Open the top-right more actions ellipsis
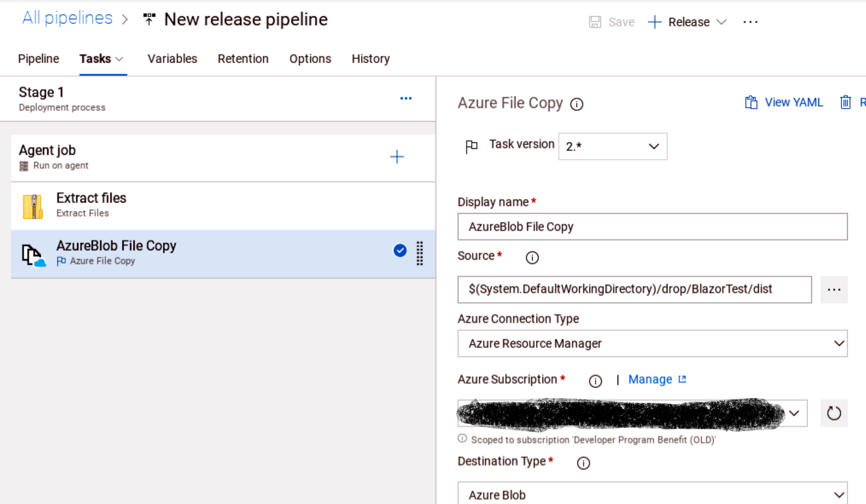 tap(750, 22)
